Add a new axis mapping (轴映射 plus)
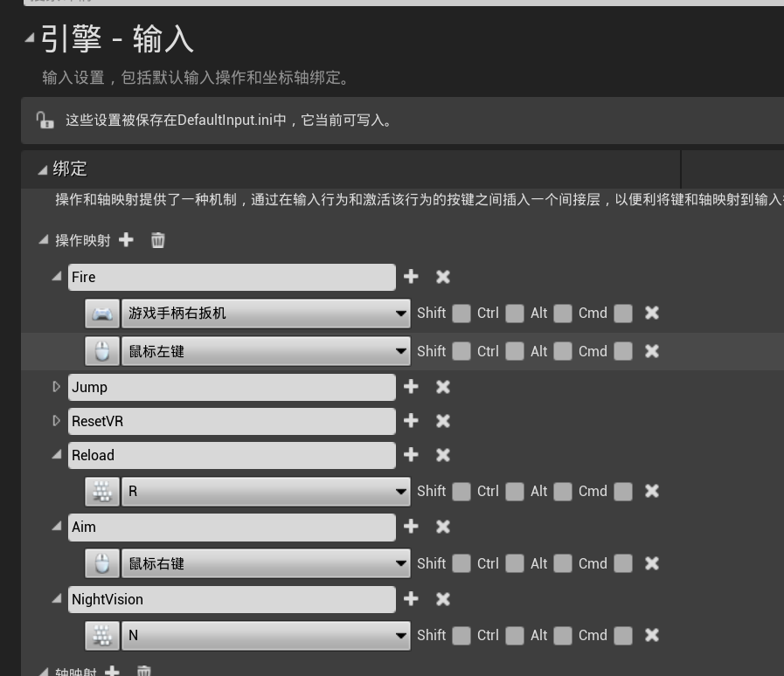 (112, 671)
